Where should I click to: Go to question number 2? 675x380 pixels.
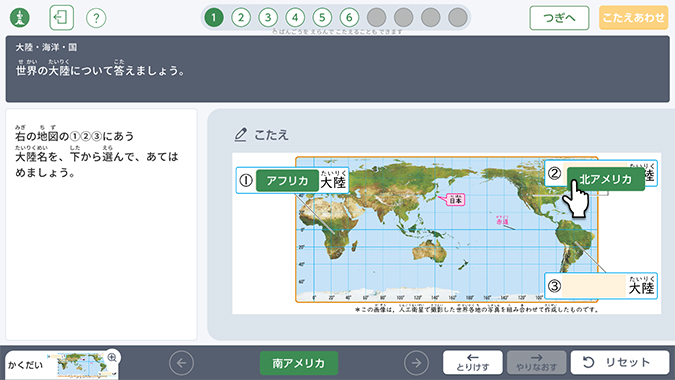point(241,18)
